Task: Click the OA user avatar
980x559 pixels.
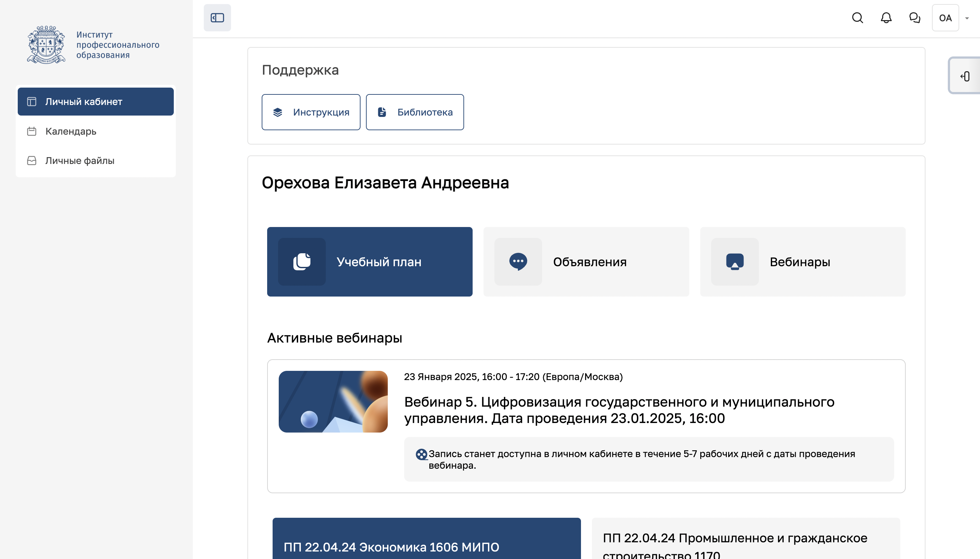Action: 946,18
